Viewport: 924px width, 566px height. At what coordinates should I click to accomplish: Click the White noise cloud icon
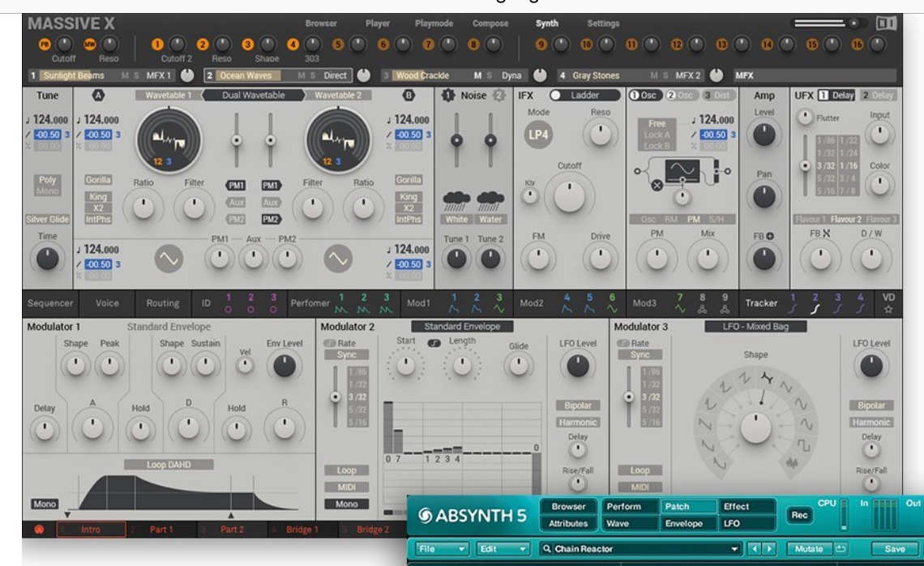click(456, 201)
